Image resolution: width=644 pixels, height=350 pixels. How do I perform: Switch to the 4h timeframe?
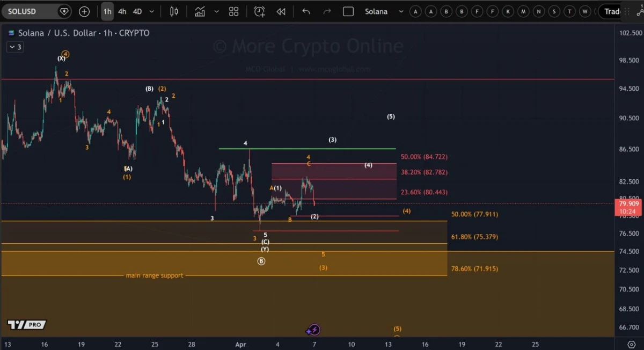122,11
